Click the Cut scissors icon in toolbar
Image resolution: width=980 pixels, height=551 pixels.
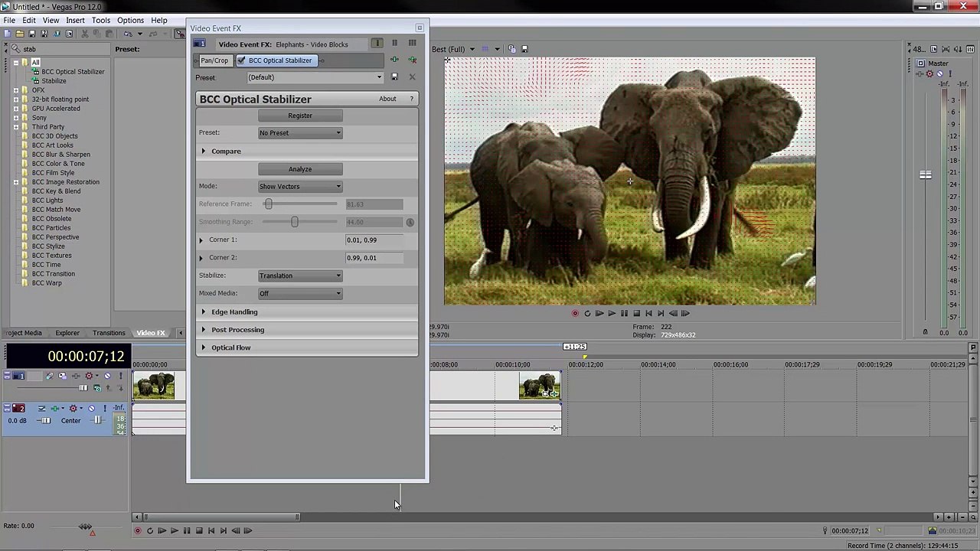(84, 34)
